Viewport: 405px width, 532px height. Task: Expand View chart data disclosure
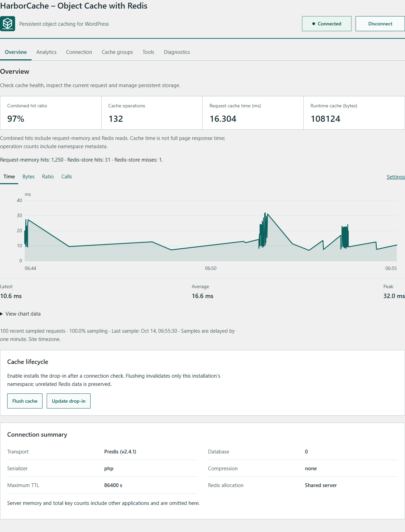(21, 314)
